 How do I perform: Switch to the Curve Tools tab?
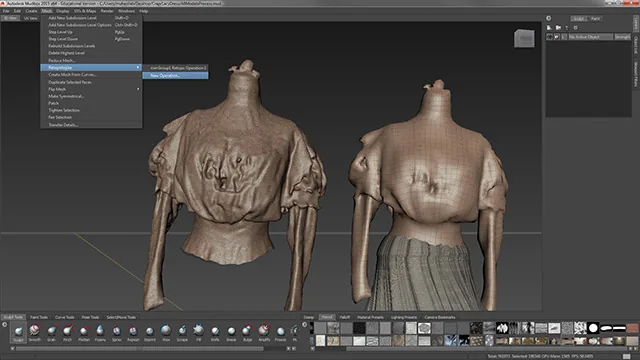click(x=64, y=317)
